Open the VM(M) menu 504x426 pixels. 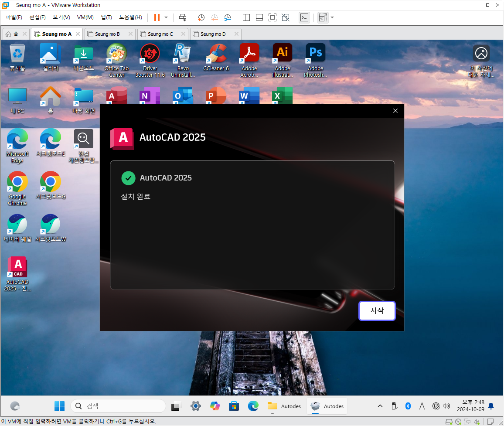point(85,17)
